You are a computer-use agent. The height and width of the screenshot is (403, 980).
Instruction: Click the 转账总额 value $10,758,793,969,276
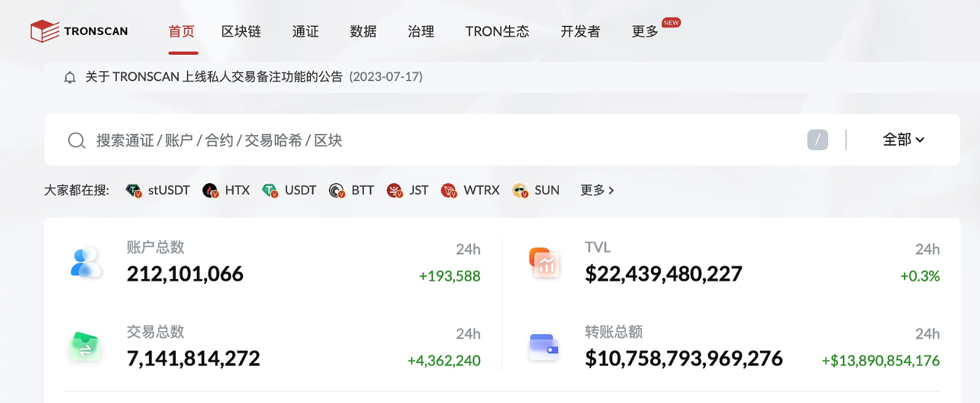coord(684,358)
